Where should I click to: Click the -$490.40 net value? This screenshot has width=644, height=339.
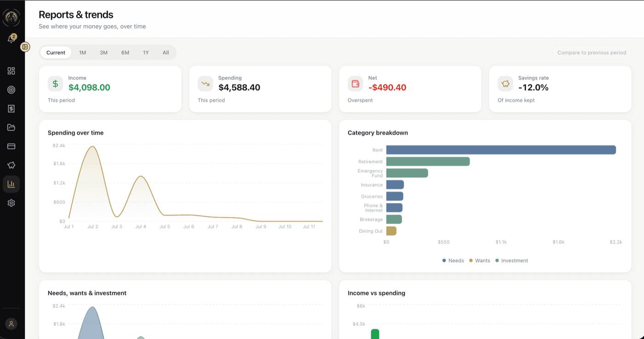[387, 88]
